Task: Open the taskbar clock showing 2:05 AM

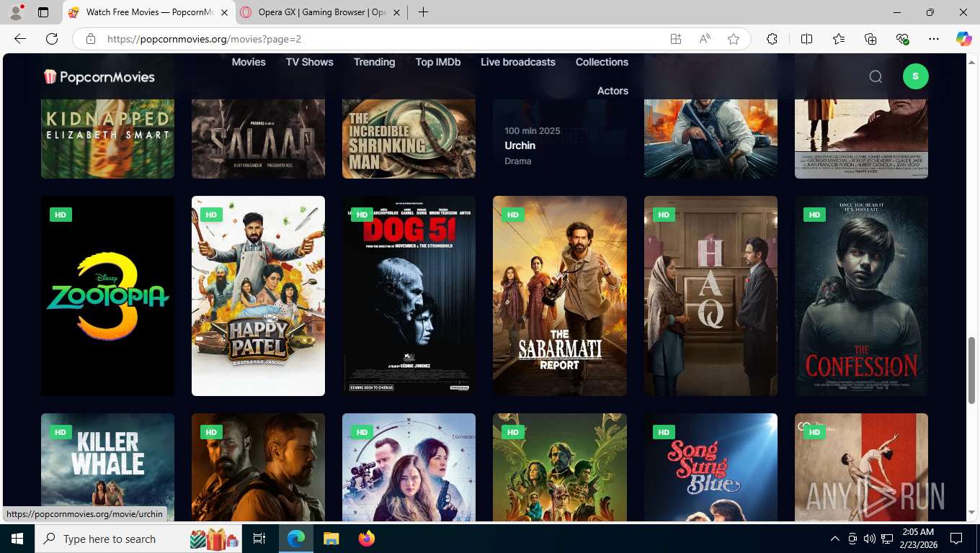Action: [919, 539]
